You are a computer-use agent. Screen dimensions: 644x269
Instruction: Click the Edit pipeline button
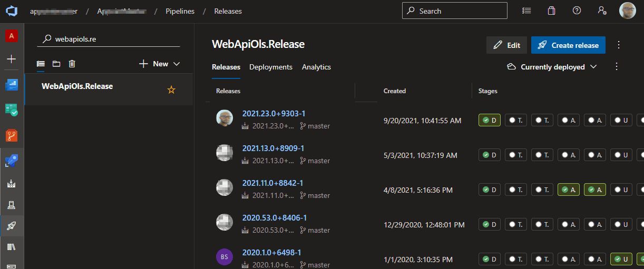(506, 45)
